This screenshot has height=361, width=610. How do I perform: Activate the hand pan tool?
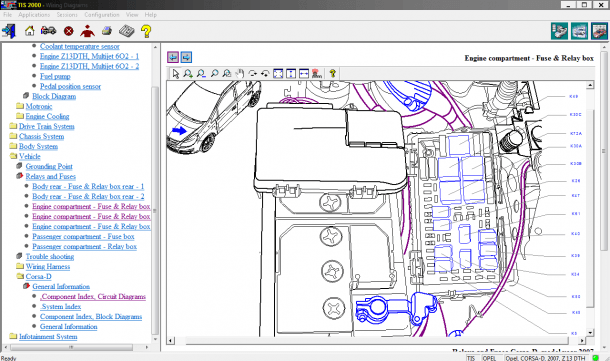pyautogui.click(x=240, y=74)
